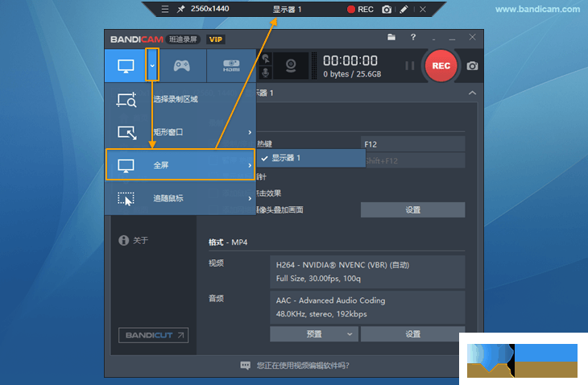Screen dimensions: 588x385
Task: Click the 显示器 1 label in the top bar
Action: click(287, 10)
